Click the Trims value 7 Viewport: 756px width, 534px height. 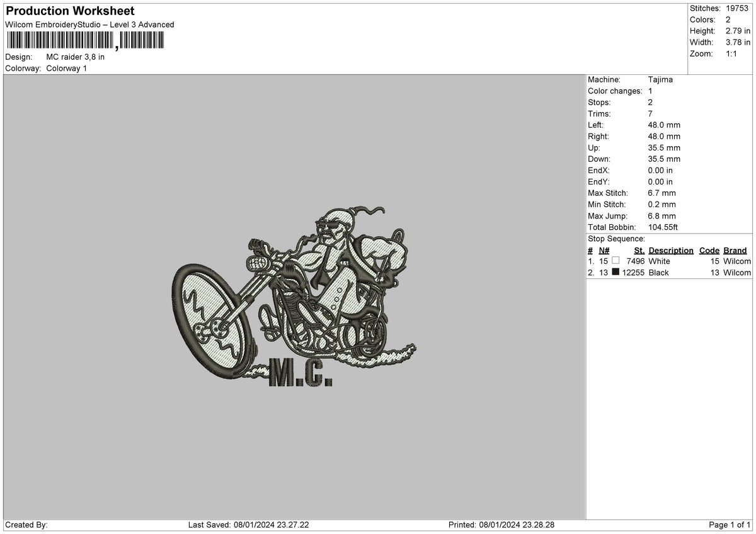[x=651, y=113]
